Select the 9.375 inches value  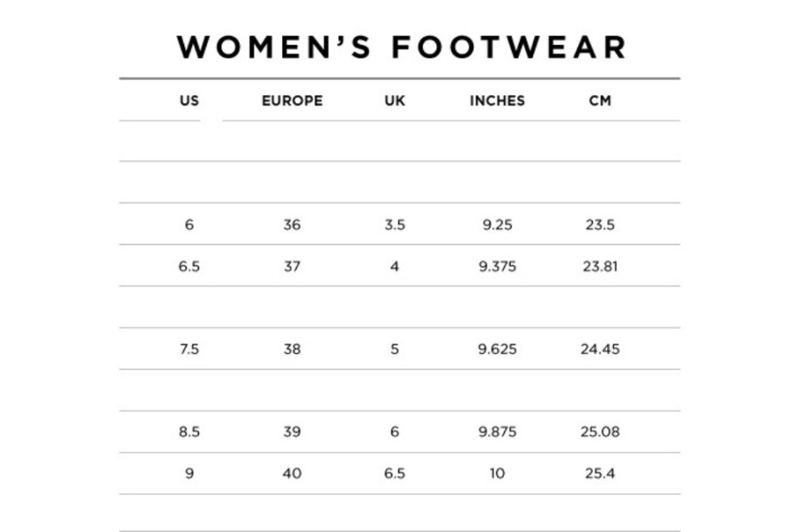pyautogui.click(x=497, y=266)
